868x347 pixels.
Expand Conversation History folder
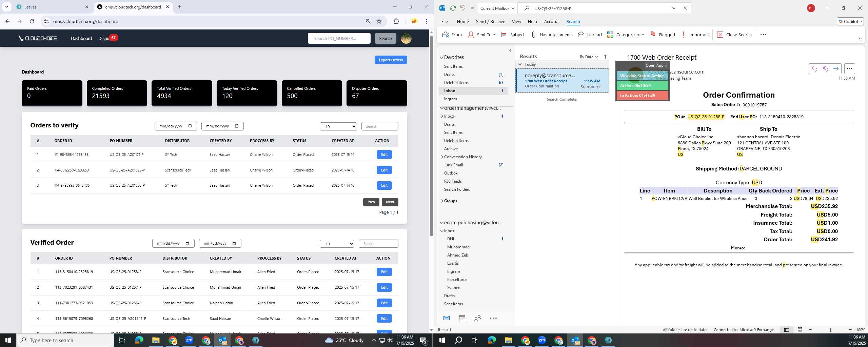[x=442, y=157]
